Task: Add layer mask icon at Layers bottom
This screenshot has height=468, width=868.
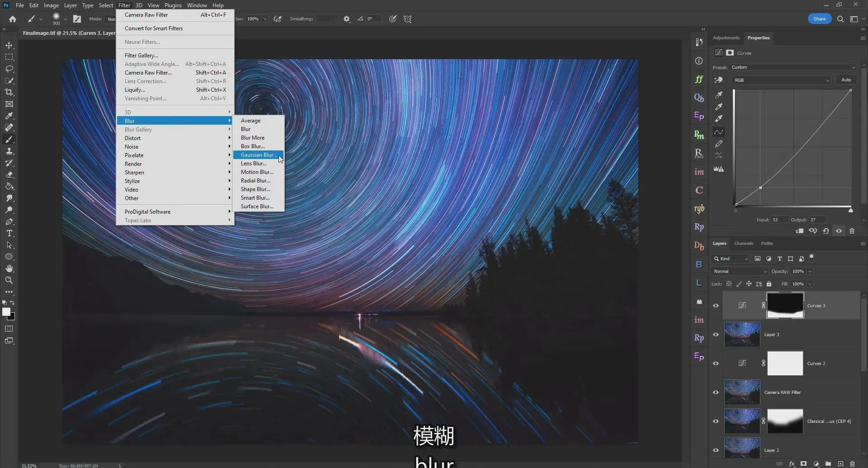Action: (x=803, y=463)
